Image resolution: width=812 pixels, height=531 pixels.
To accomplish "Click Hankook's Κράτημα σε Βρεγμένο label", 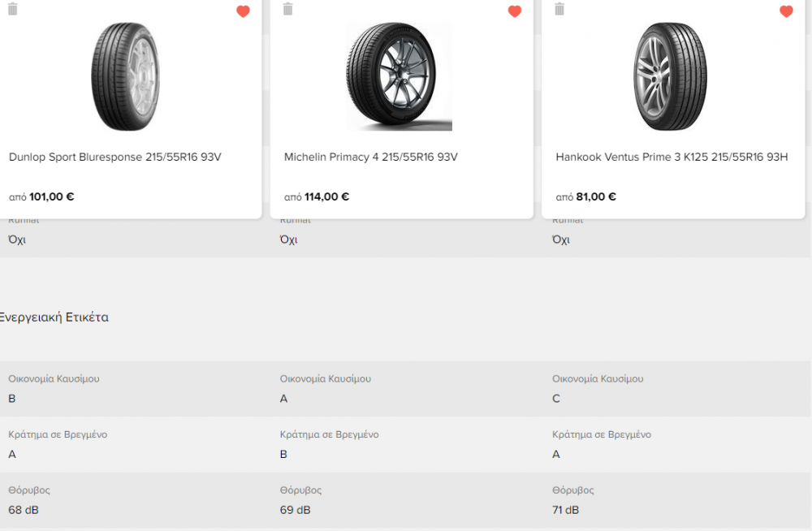I will [601, 434].
